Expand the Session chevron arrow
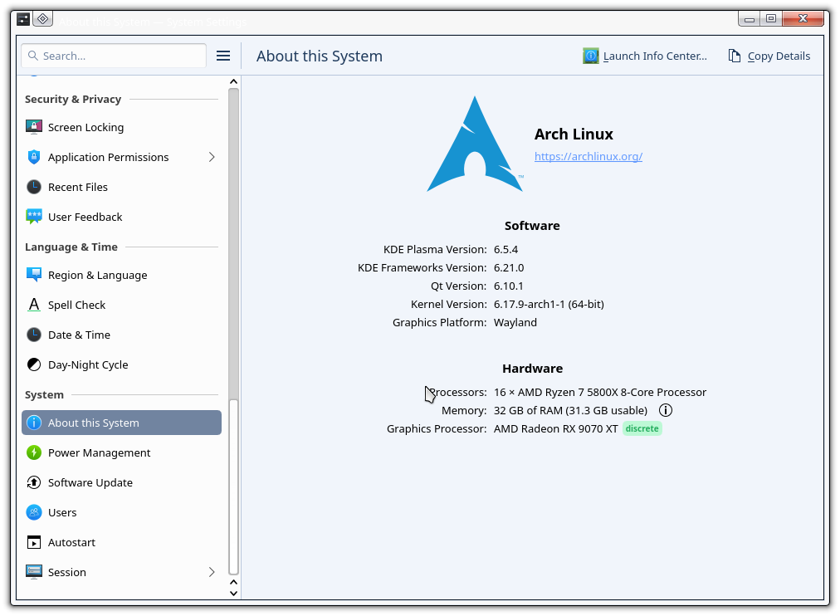 tap(212, 572)
